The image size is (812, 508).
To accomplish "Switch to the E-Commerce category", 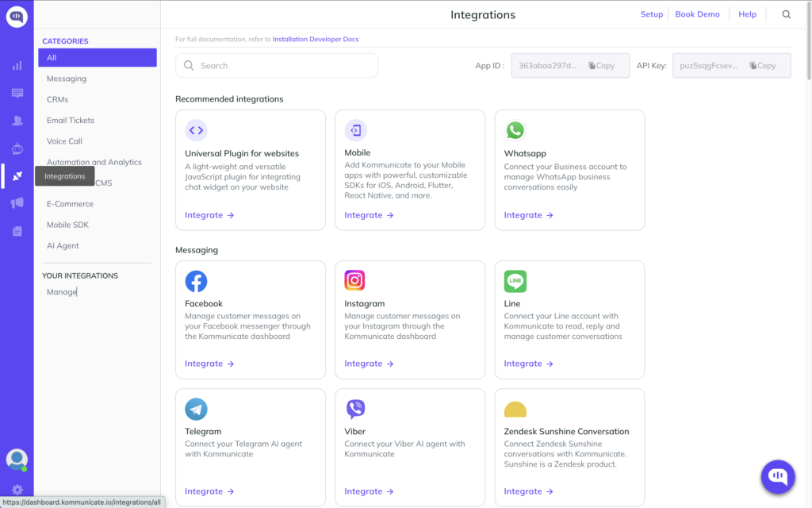I will (x=70, y=203).
